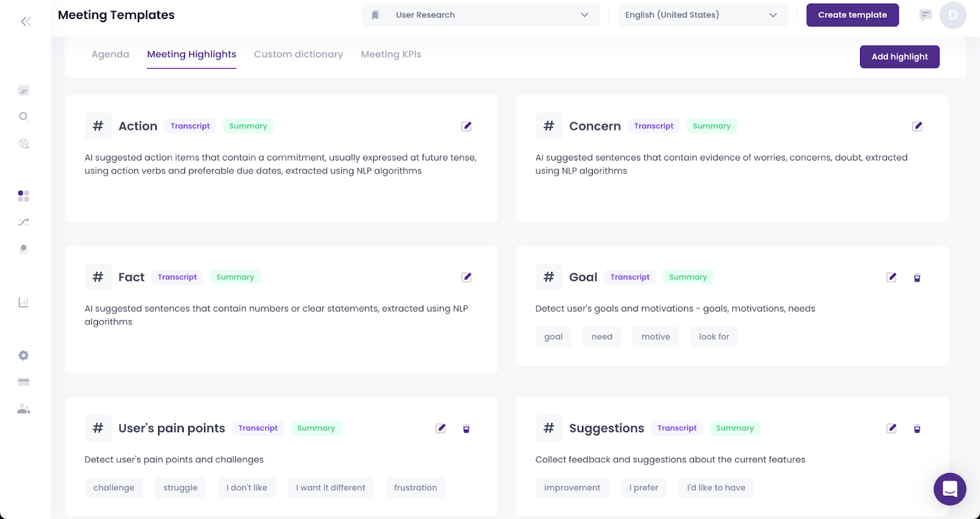Select the "frustration" keyword chip
This screenshot has height=519, width=980.
415,488
